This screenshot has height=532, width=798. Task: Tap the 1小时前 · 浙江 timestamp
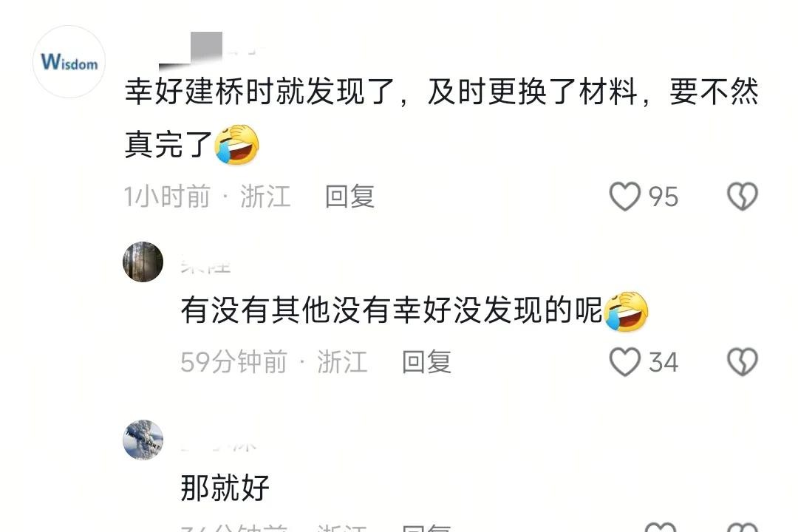(207, 197)
